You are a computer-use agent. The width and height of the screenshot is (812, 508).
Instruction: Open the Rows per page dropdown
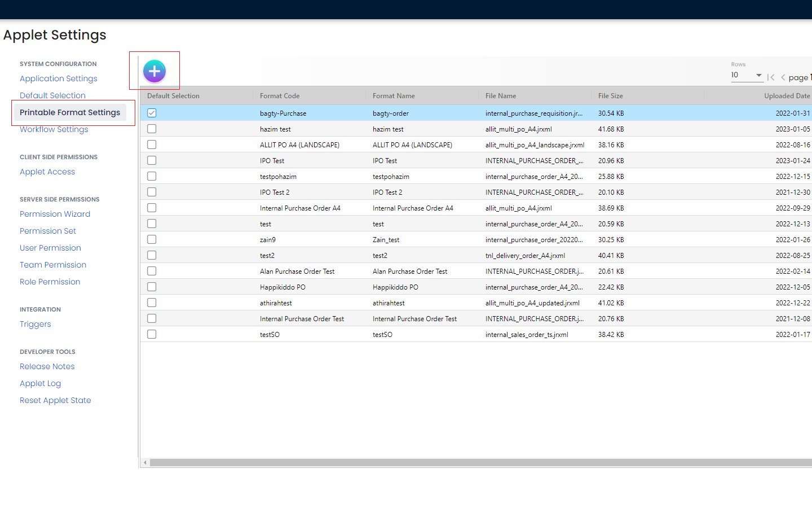(x=747, y=75)
